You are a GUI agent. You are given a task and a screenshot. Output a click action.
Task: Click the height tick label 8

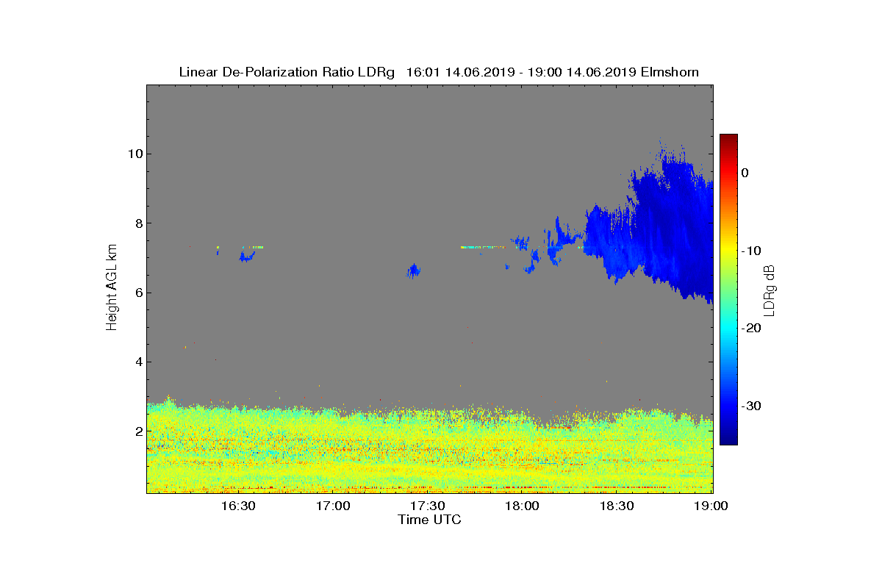[137, 223]
